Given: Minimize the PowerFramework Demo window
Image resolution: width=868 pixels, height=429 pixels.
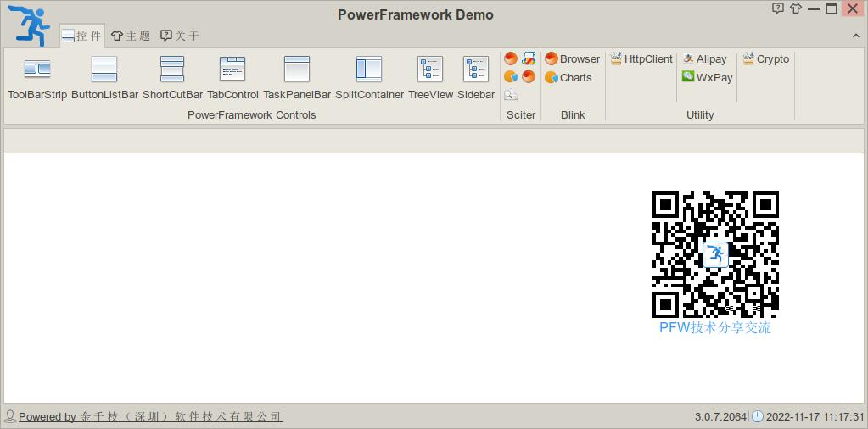Looking at the screenshot, I should coord(813,8).
